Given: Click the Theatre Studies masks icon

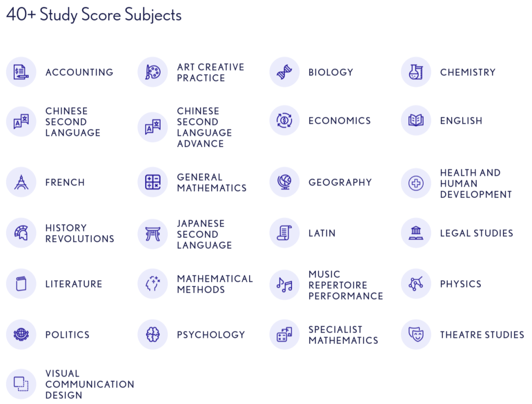Looking at the screenshot, I should tap(416, 335).
